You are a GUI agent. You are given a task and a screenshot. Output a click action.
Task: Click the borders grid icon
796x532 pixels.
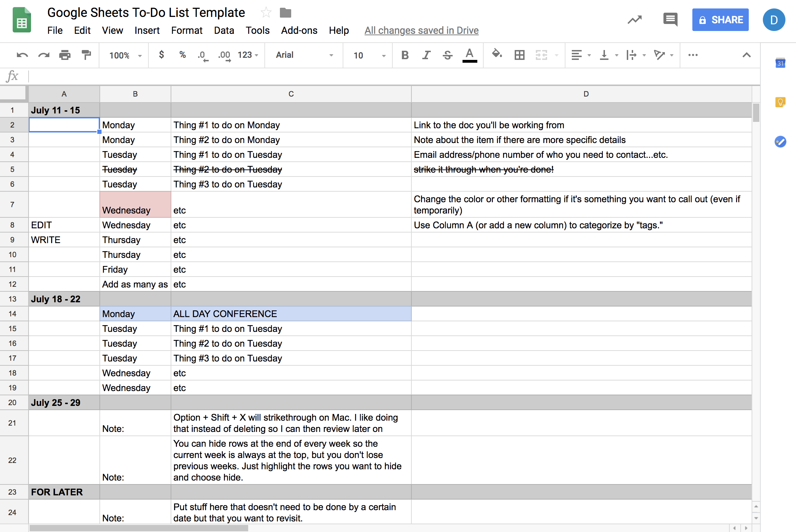519,55
